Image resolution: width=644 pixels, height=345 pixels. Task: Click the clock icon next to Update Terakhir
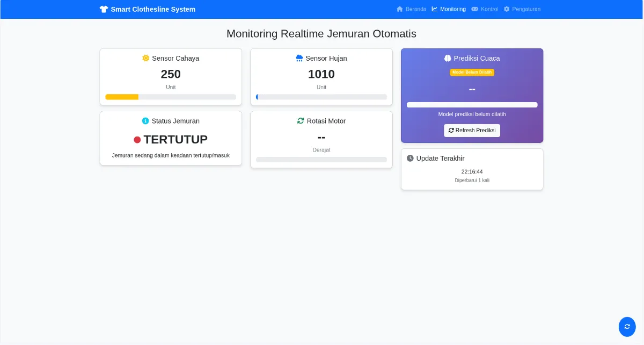411,158
